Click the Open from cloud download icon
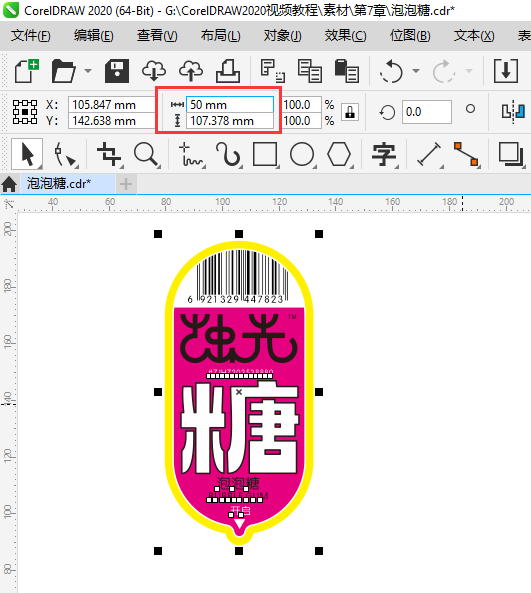 tap(154, 71)
